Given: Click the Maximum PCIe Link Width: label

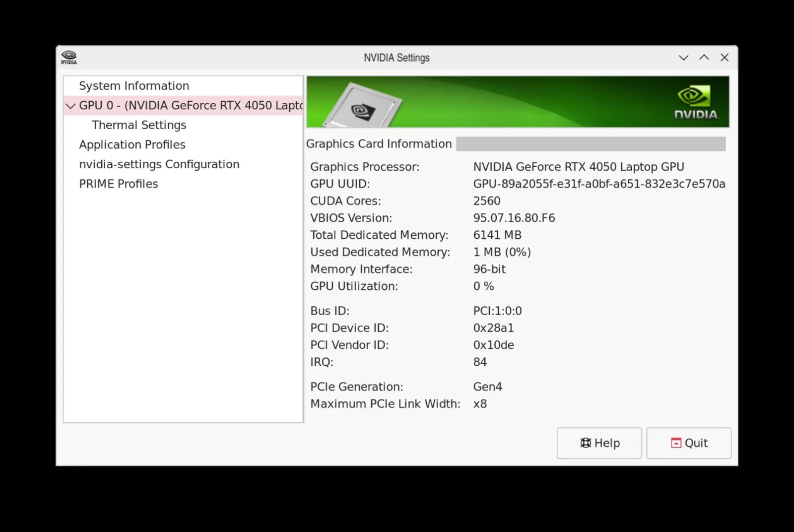Looking at the screenshot, I should tap(385, 404).
